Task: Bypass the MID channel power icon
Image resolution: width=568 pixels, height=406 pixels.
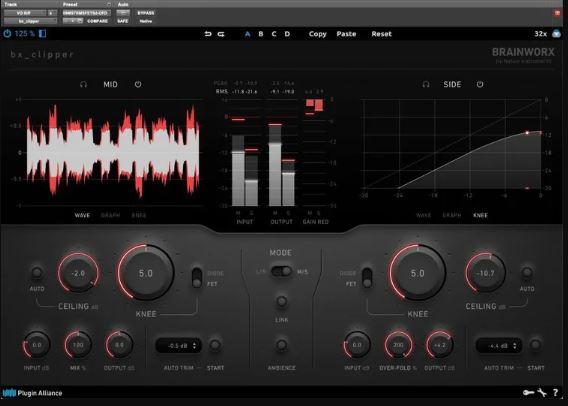Action: [x=138, y=84]
